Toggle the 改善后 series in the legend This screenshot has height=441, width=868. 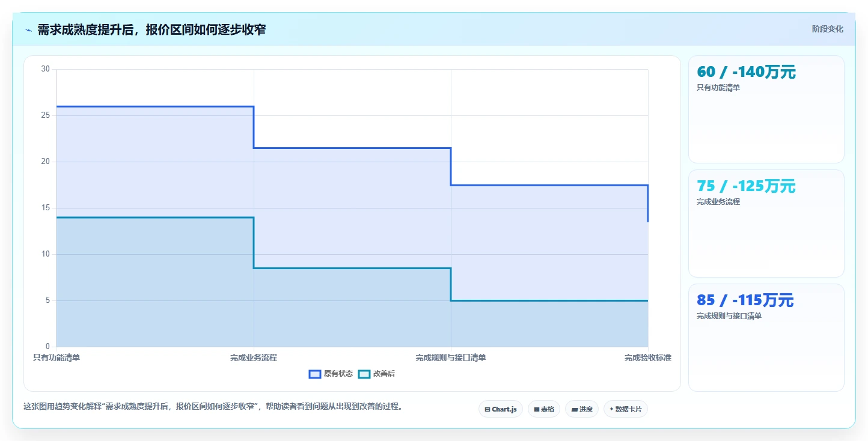376,374
